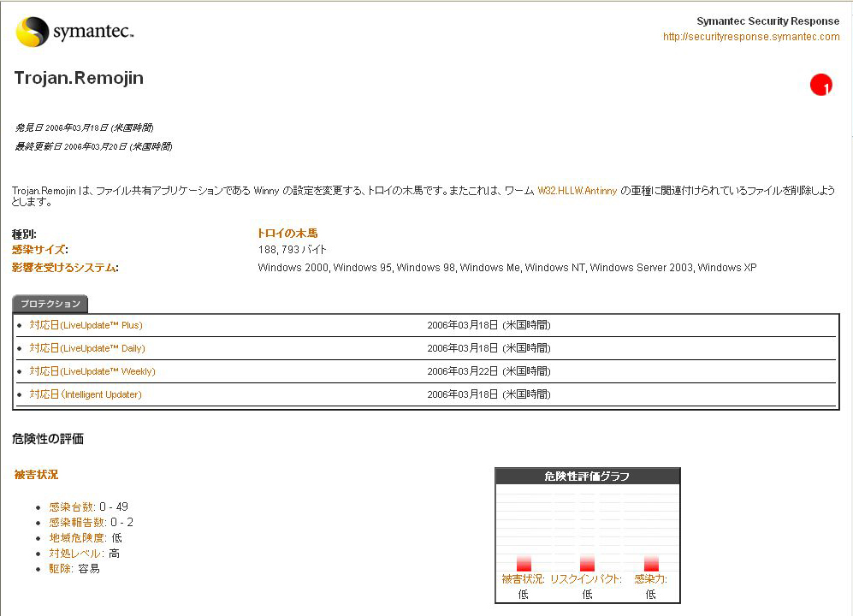This screenshot has height=616, width=853.
Task: Click the Trojan.Remojin page title
Action: pyautogui.click(x=79, y=78)
